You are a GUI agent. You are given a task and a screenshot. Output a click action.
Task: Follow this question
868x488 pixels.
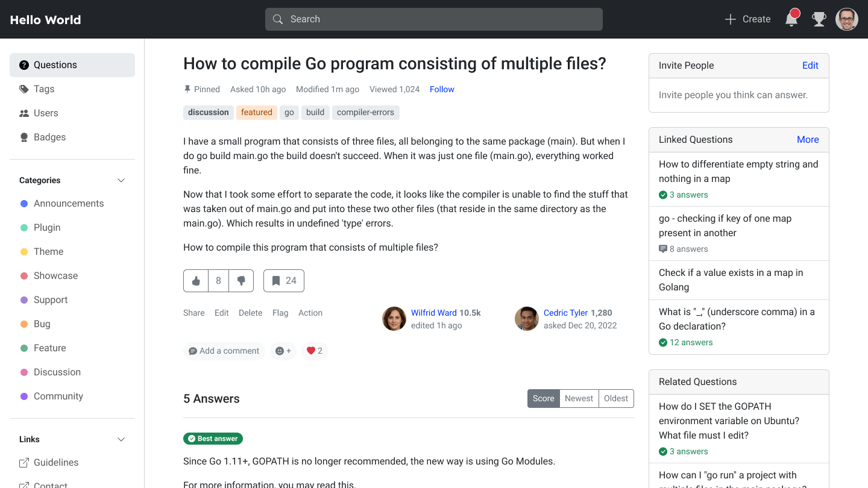pos(442,89)
